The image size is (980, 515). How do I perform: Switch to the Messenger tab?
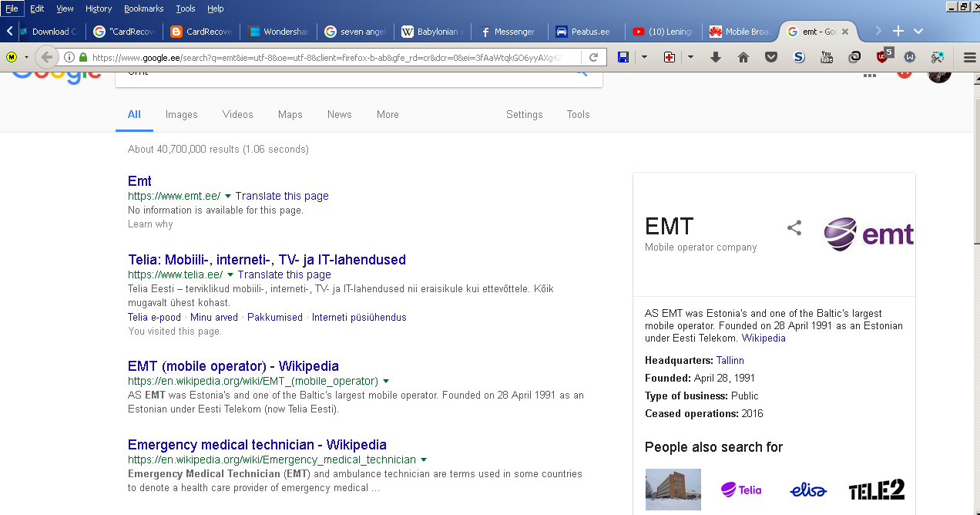pos(508,32)
